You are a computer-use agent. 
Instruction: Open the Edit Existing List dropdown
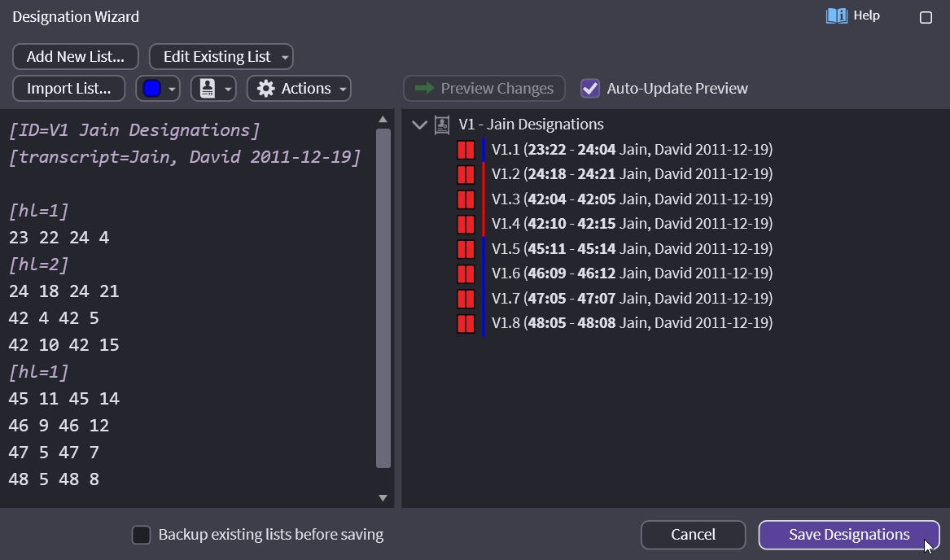coord(221,57)
